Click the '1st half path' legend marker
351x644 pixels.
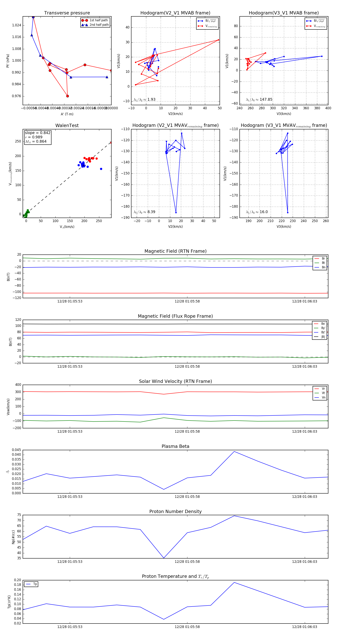click(x=85, y=20)
